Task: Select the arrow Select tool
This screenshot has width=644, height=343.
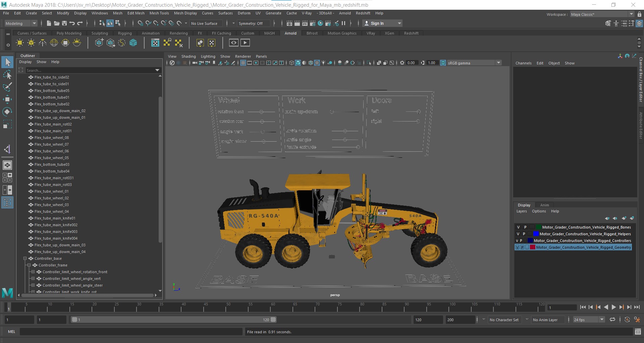Action: [7, 62]
